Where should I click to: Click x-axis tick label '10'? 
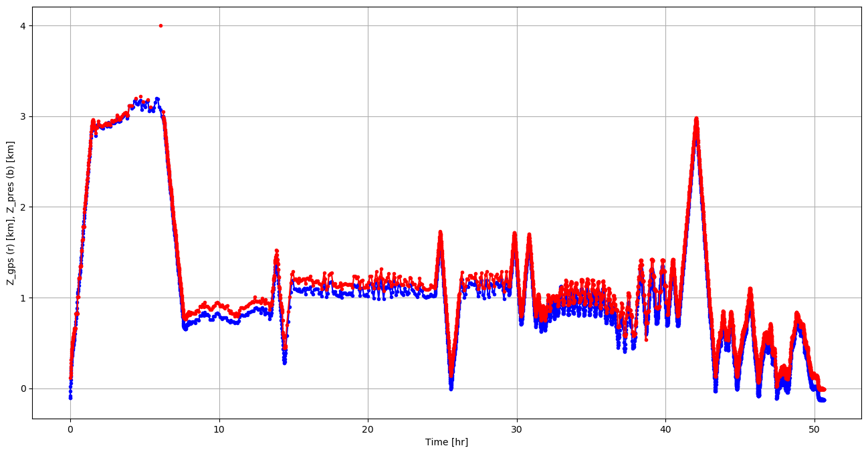[219, 429]
